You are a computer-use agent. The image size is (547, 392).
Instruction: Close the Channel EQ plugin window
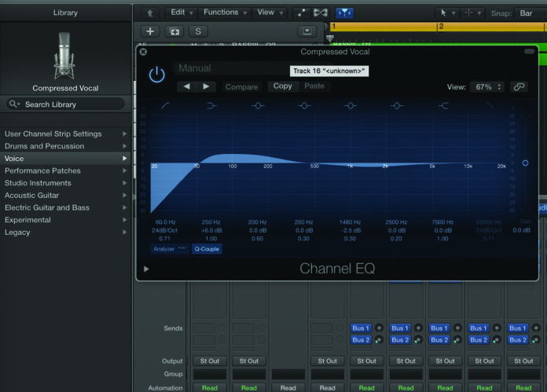143,52
